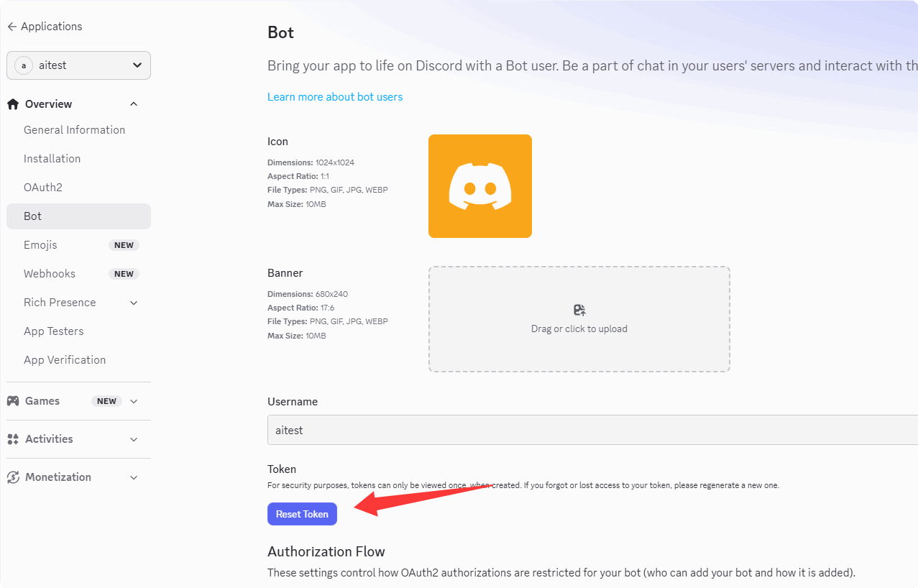This screenshot has width=918, height=588.
Task: Click the back arrow beside Applications
Action: [x=12, y=27]
